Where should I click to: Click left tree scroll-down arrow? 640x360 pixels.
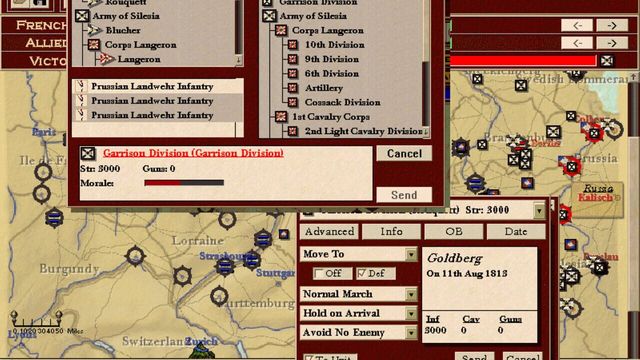239,60
